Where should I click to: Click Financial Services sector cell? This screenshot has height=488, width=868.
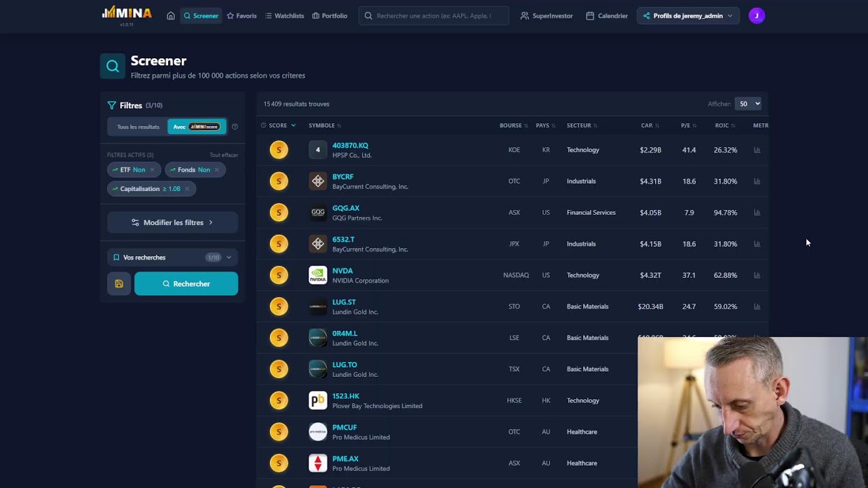click(x=591, y=212)
